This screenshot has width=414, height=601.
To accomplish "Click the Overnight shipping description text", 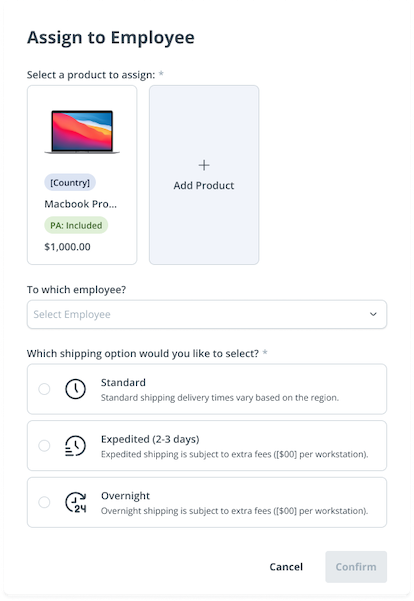I will [x=234, y=511].
